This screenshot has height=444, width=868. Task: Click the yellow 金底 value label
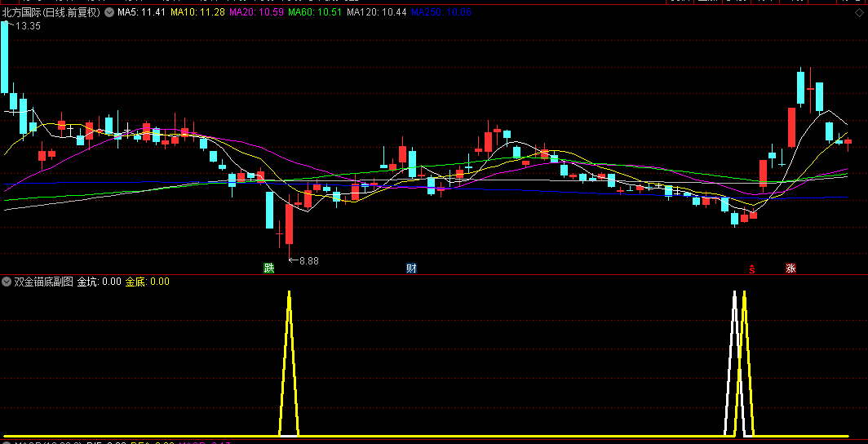coord(147,282)
